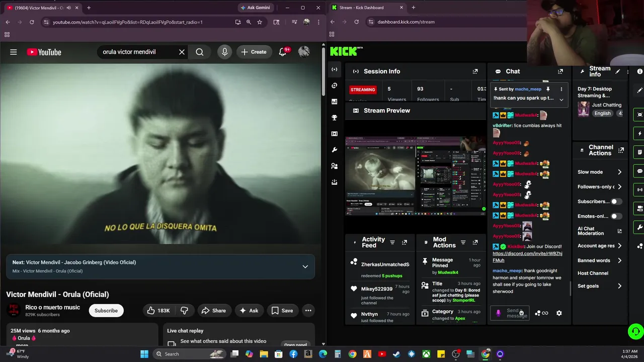This screenshot has height=362, width=644.
Task: Clear the YouTube search box text
Action: (182, 52)
